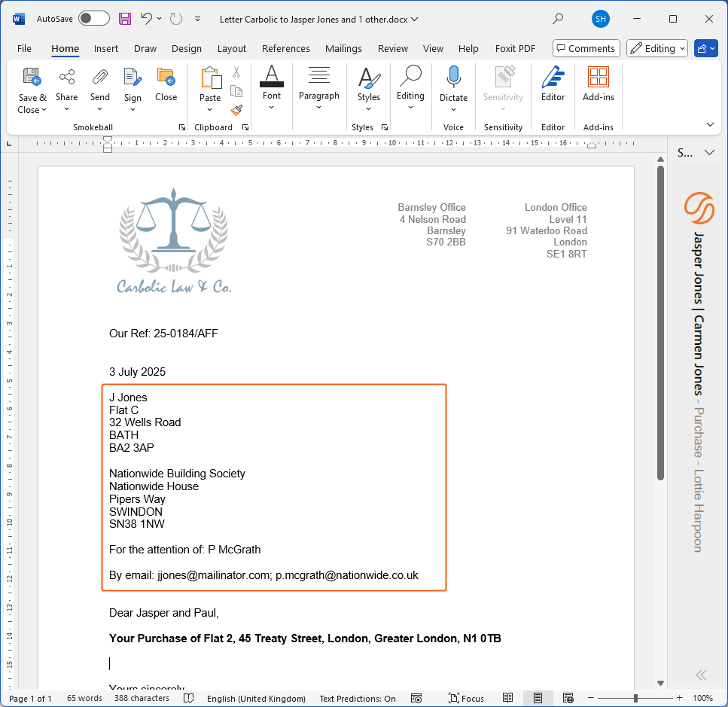Select Print Layout view icon

pos(538,698)
